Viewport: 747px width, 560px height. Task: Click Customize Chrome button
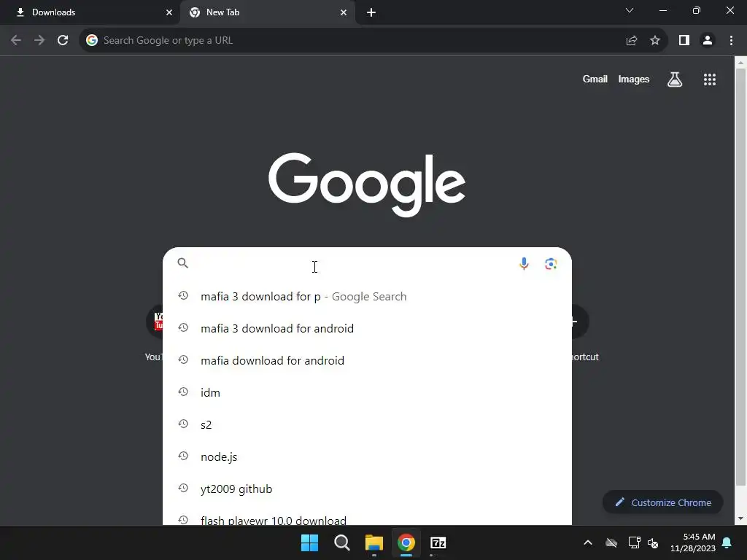pos(662,502)
